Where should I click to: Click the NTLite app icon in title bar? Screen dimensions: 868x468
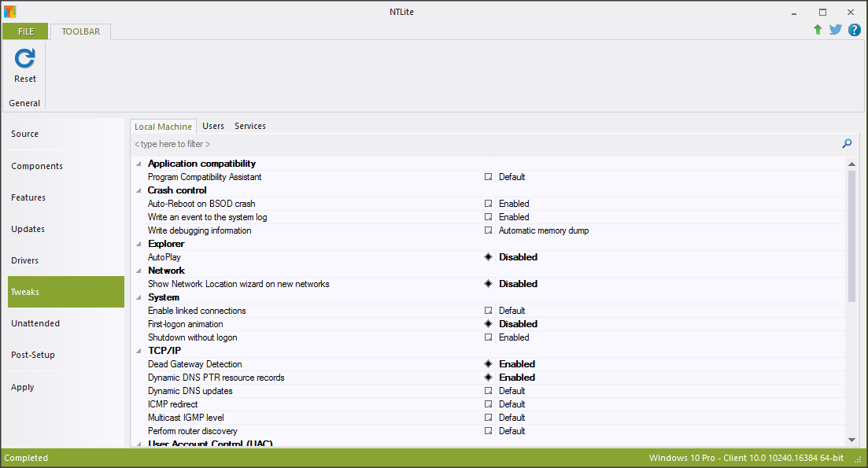click(9, 12)
